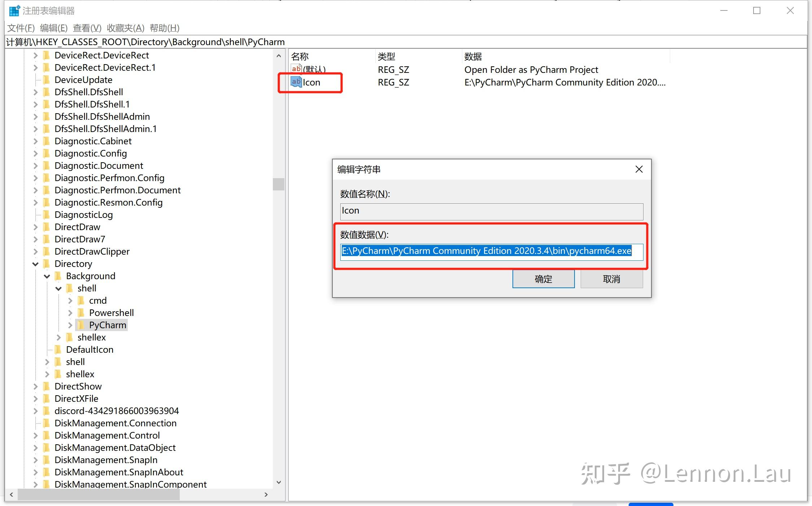Viewport: 812px width, 506px height.
Task: Select the Diagnostic.Perfmon.Document key
Action: (x=118, y=190)
